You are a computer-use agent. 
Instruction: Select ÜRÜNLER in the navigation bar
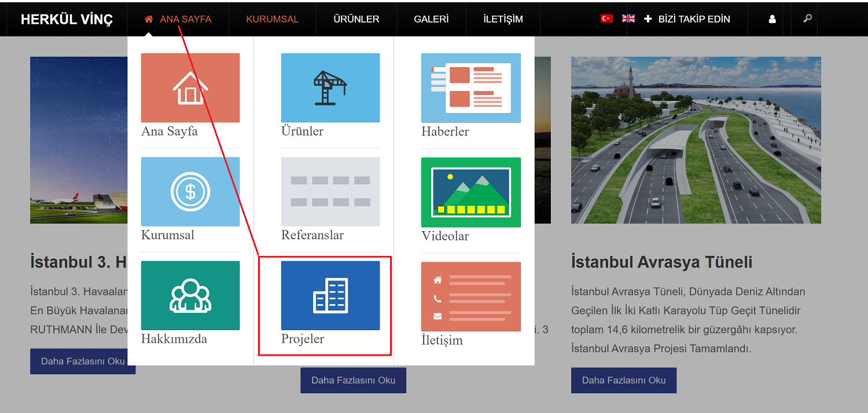click(x=356, y=19)
